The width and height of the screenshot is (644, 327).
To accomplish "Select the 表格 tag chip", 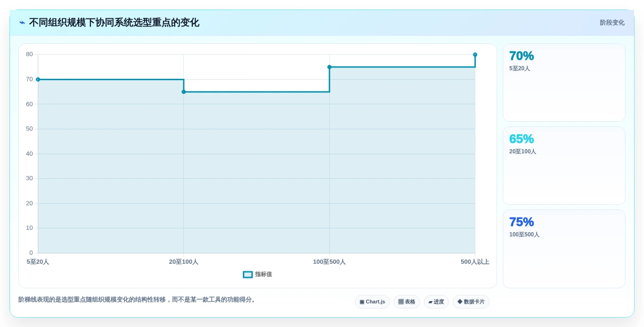I will click(407, 302).
